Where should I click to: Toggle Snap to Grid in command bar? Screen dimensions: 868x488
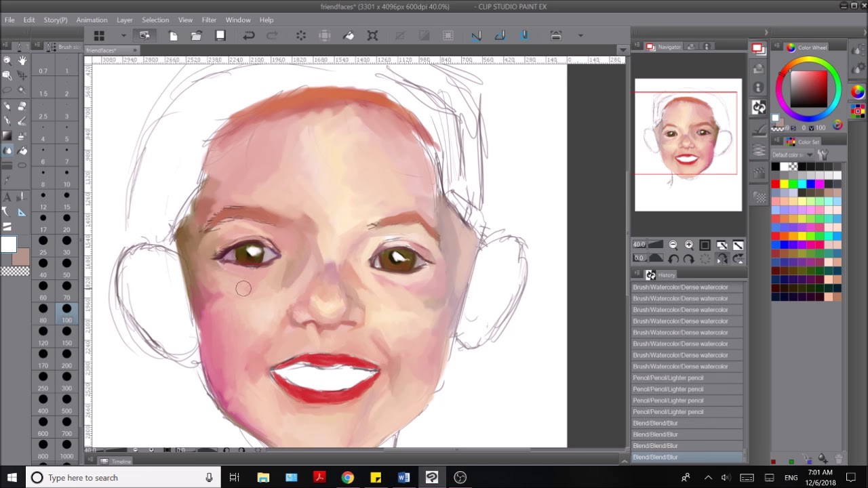click(524, 35)
